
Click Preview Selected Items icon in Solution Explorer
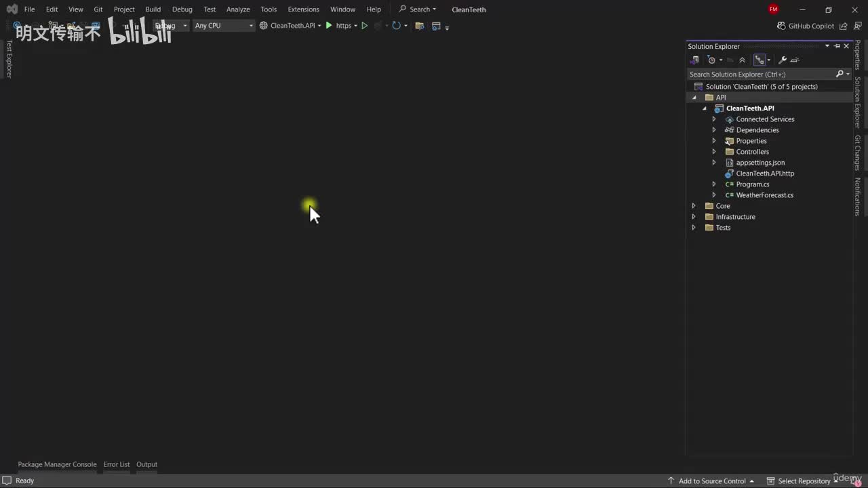click(795, 60)
